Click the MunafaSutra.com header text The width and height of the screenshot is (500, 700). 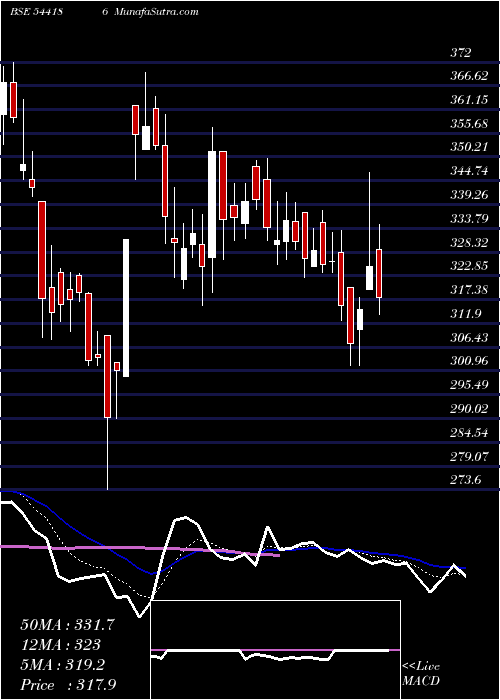pos(156,12)
